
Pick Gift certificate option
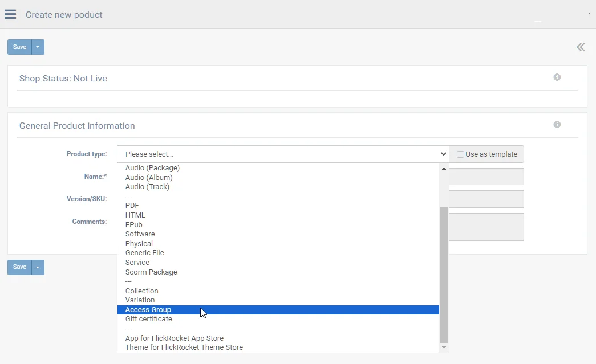(278, 319)
